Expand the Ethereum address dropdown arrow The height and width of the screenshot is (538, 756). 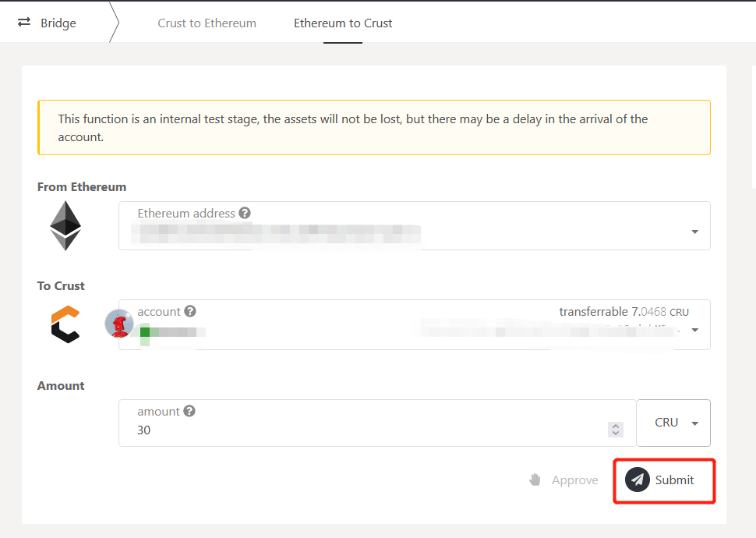(x=694, y=232)
